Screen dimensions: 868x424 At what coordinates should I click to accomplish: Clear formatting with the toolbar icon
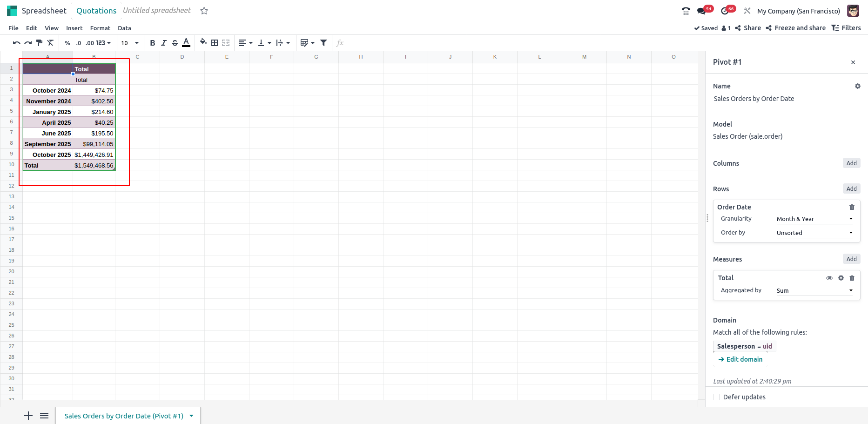click(50, 43)
